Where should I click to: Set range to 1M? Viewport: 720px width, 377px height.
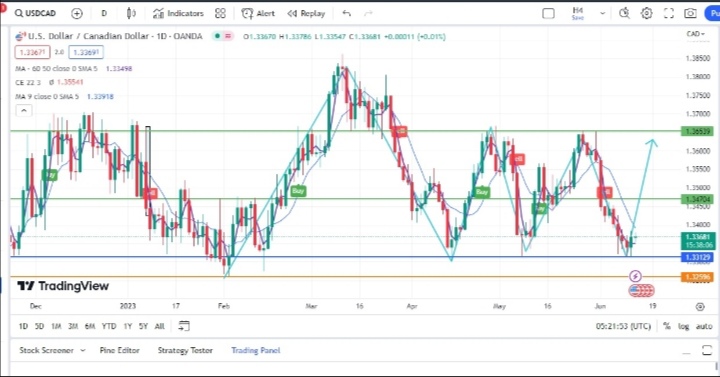click(x=56, y=326)
